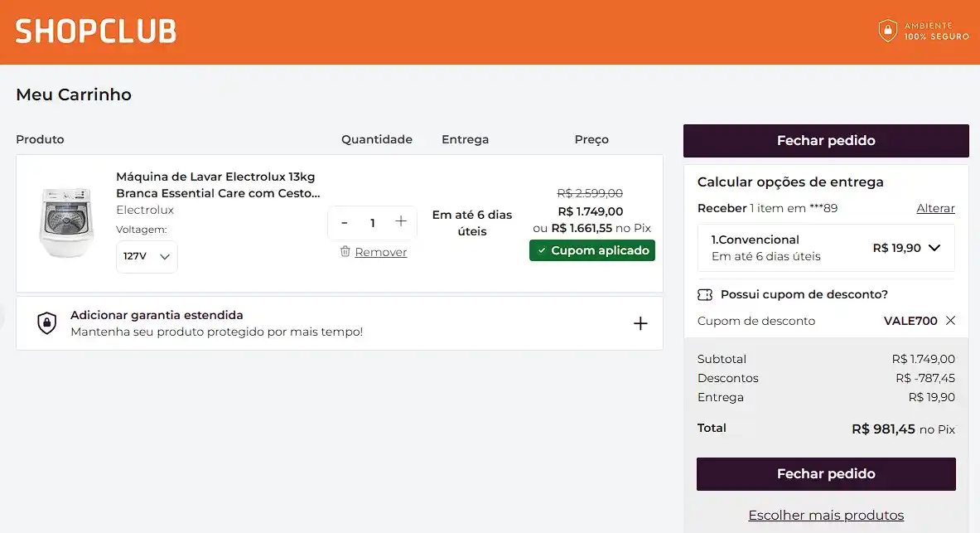Image resolution: width=980 pixels, height=533 pixels.
Task: Click the bottom Fechar pedido button
Action: point(826,474)
